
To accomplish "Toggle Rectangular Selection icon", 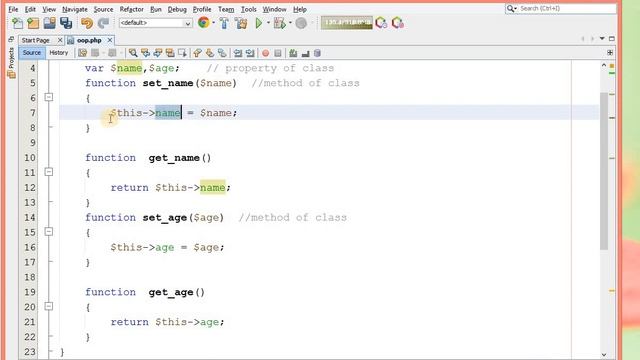I will pos(182,53).
